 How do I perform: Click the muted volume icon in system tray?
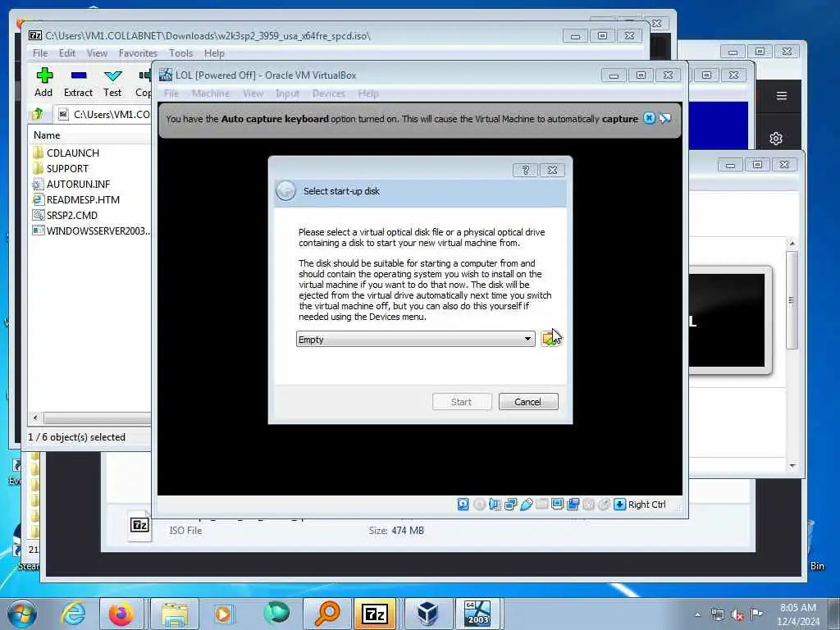tap(737, 615)
